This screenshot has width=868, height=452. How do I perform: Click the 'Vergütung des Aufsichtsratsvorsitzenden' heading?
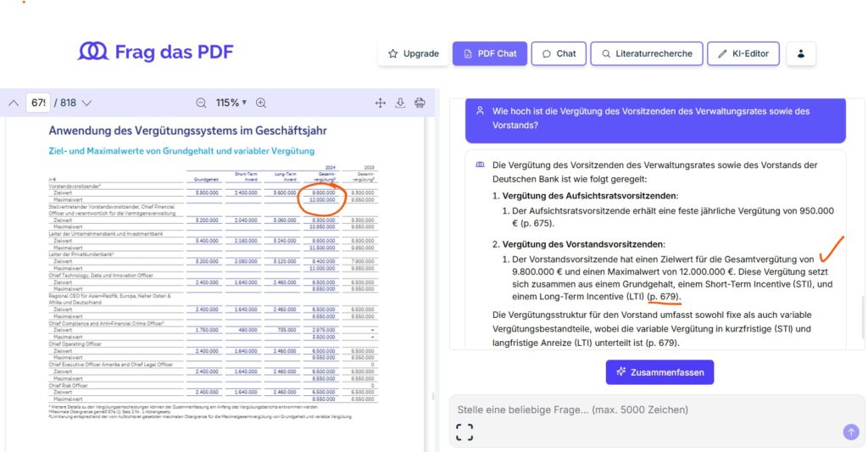pyautogui.click(x=590, y=196)
